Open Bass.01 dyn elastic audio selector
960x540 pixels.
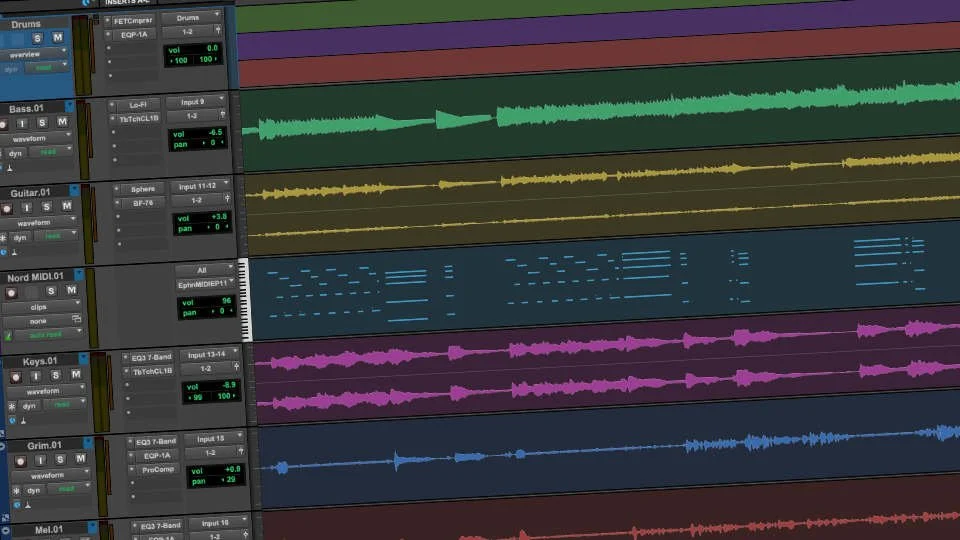[x=15, y=153]
